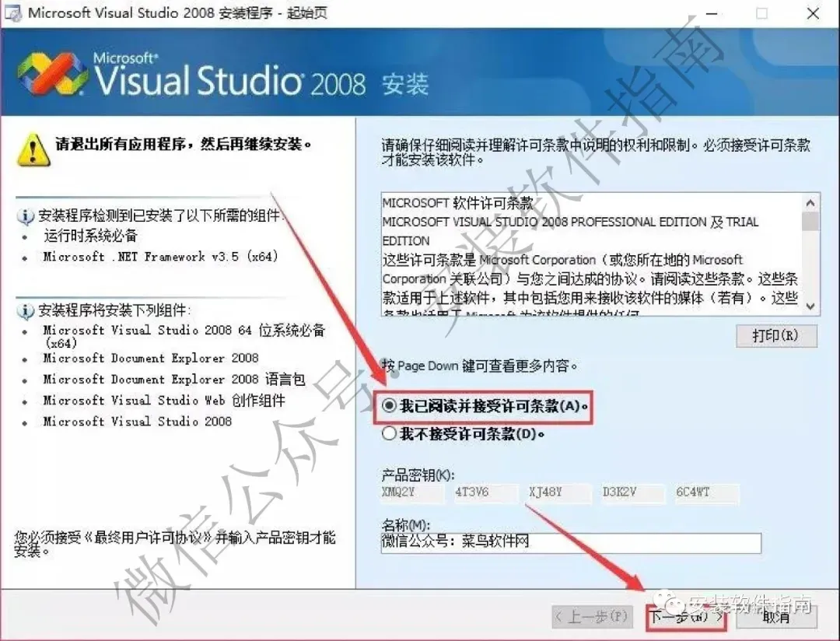Click 您必须接受《最终用户许可协议》 notice text
Image resolution: width=840 pixels, height=641 pixels.
point(175,544)
